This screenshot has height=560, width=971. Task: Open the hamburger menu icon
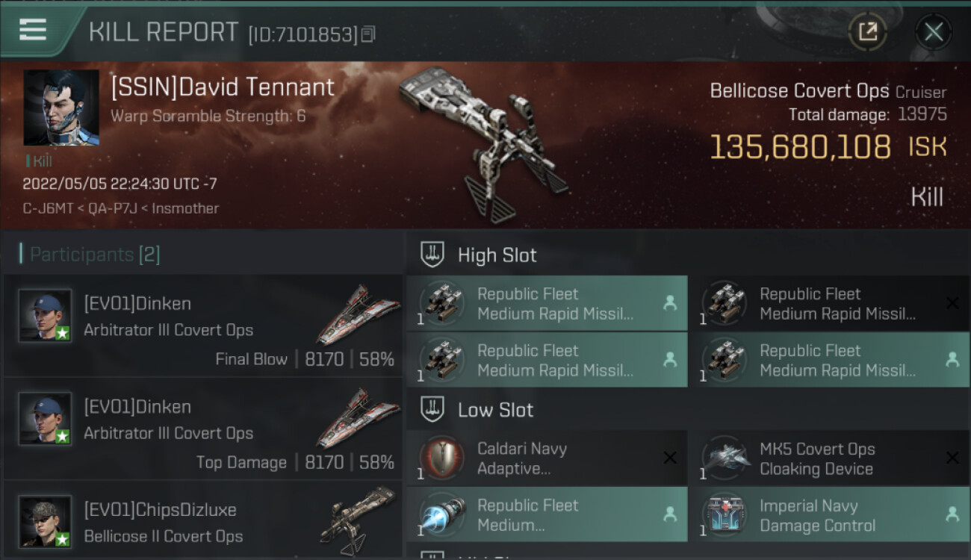pyautogui.click(x=33, y=30)
